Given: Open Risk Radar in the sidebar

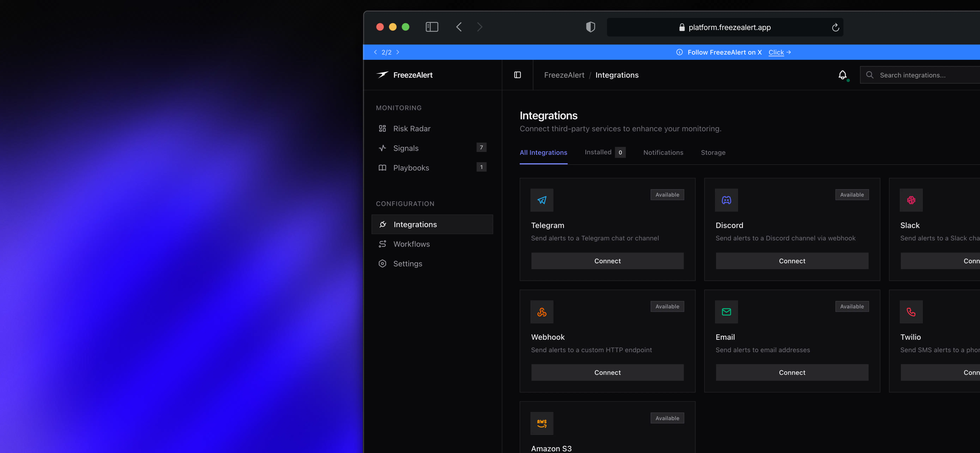Looking at the screenshot, I should tap(432, 129).
